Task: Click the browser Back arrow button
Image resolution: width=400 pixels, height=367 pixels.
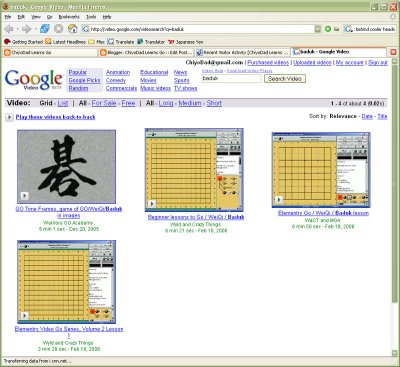Action: [x=9, y=29]
